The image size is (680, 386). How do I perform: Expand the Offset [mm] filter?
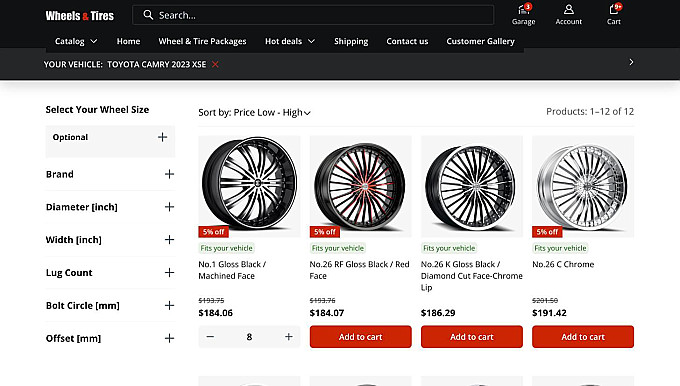point(110,338)
